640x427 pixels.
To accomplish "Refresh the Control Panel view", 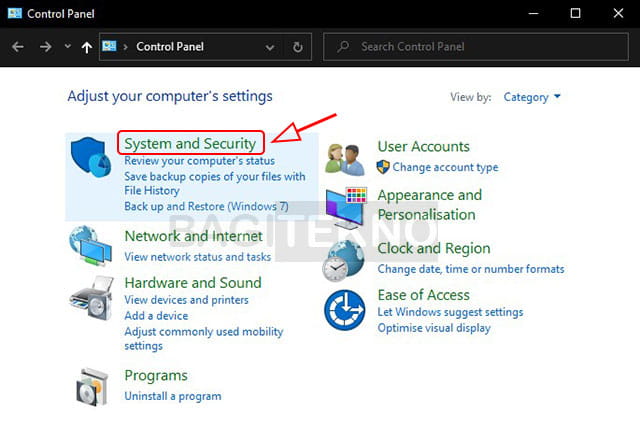I will [x=298, y=47].
